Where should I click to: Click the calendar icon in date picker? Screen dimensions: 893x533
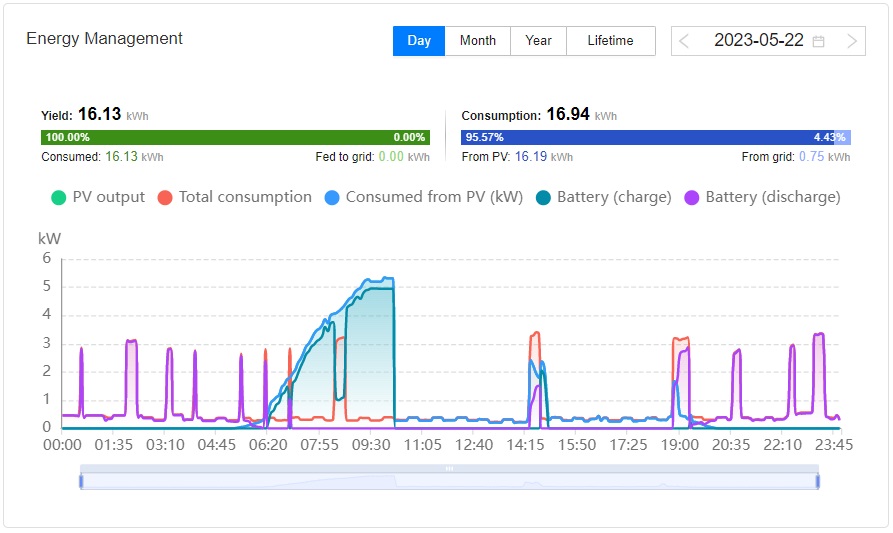click(819, 41)
